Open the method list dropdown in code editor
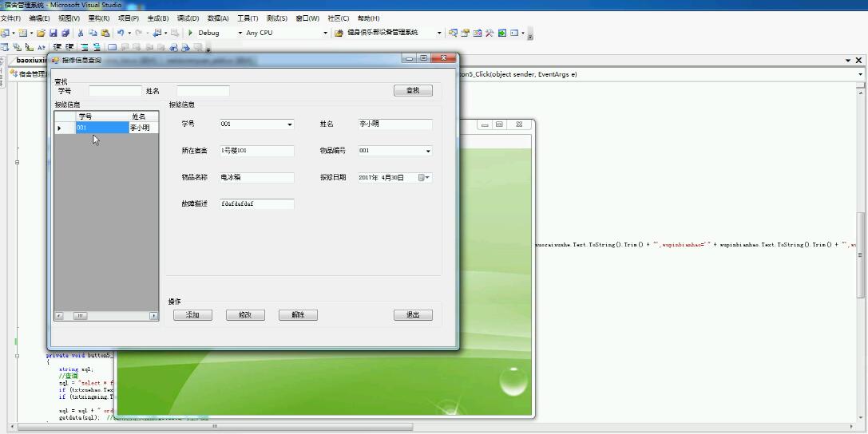 [x=861, y=74]
